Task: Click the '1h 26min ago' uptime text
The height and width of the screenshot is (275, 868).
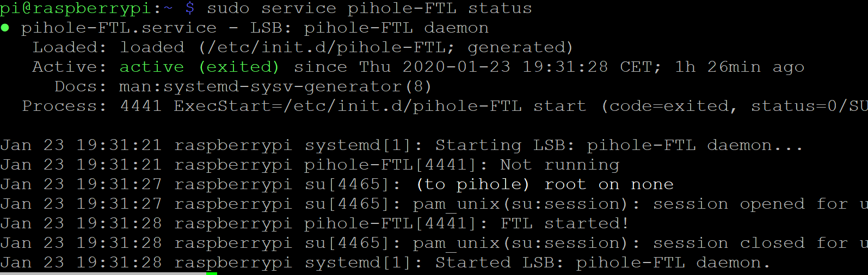Action: pyautogui.click(x=740, y=67)
